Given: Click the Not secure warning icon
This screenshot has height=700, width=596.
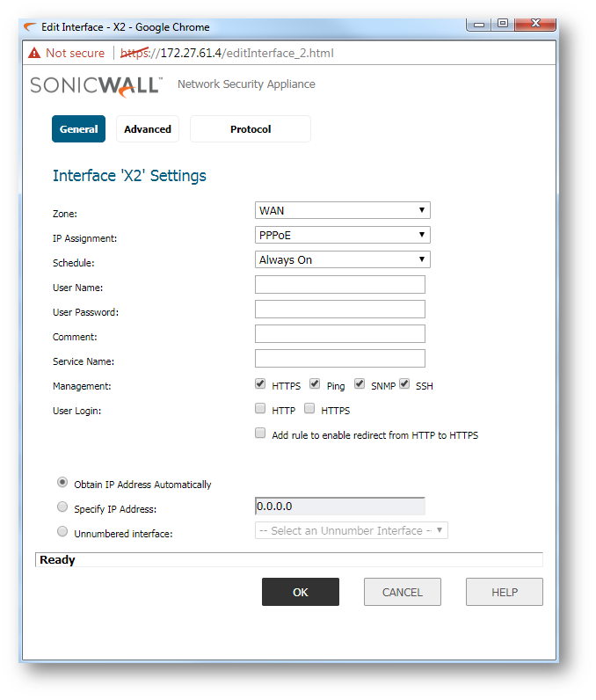Looking at the screenshot, I should coord(34,53).
